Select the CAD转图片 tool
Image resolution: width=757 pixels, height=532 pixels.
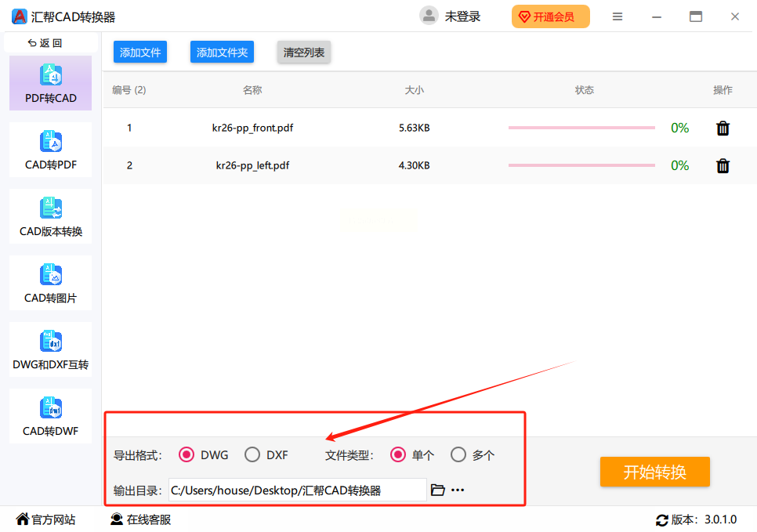[51, 283]
